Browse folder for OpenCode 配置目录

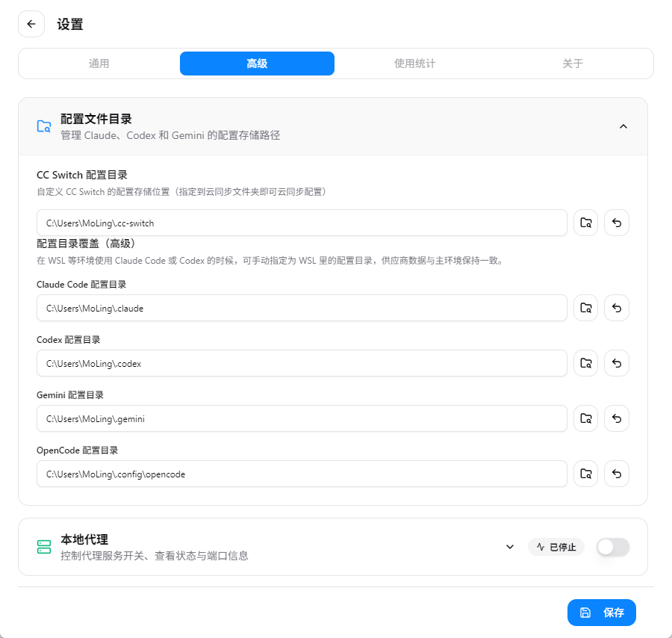coord(586,474)
